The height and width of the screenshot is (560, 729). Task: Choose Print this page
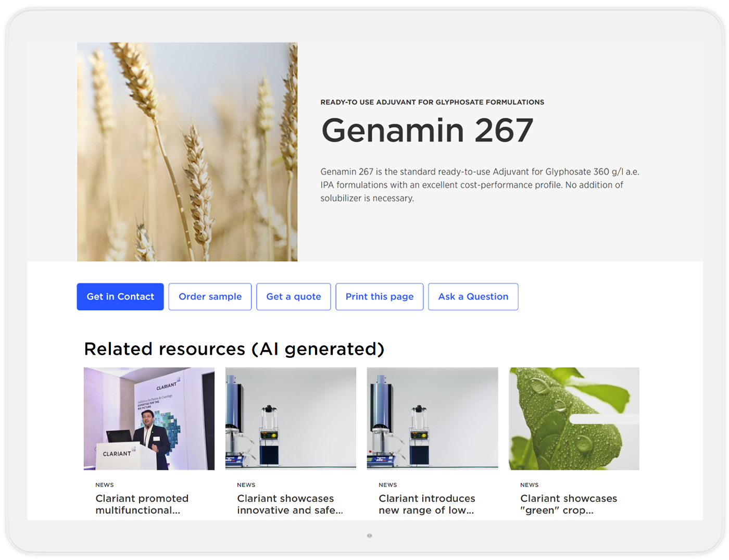[x=380, y=296]
